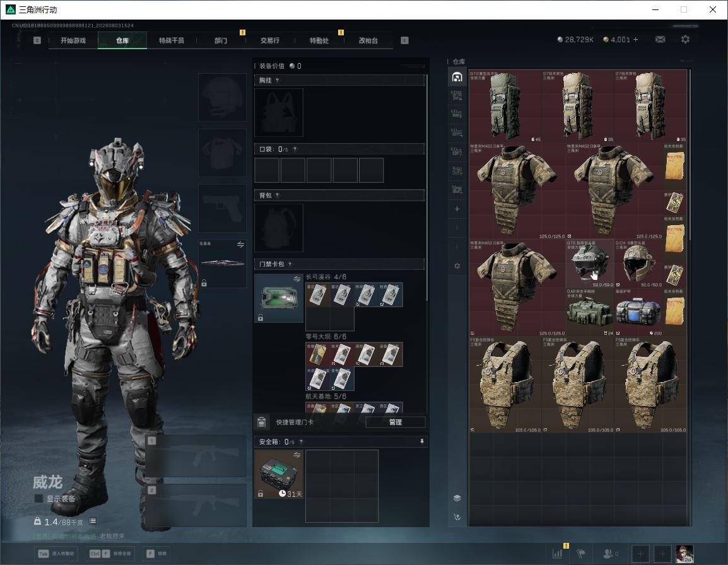Click the empty safe box grid
The image size is (728, 565).
tap(342, 486)
